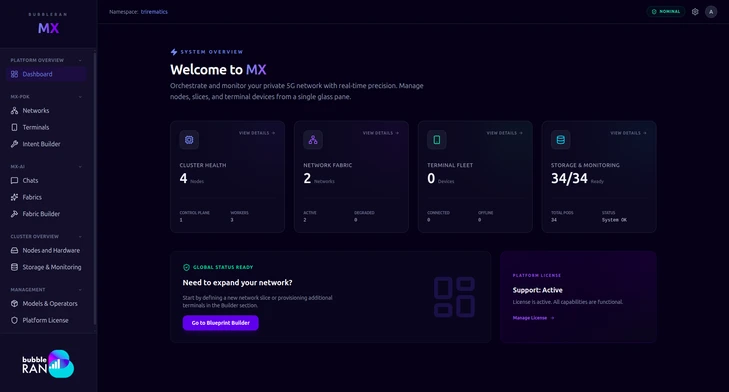729x392 pixels.
Task: Click the NOMINAL status badge
Action: pyautogui.click(x=666, y=12)
